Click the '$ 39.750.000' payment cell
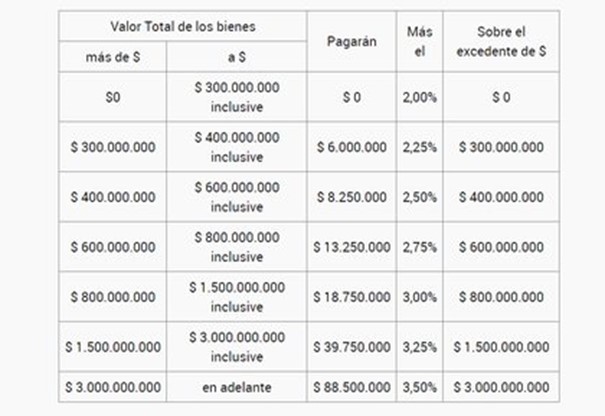 coord(352,347)
